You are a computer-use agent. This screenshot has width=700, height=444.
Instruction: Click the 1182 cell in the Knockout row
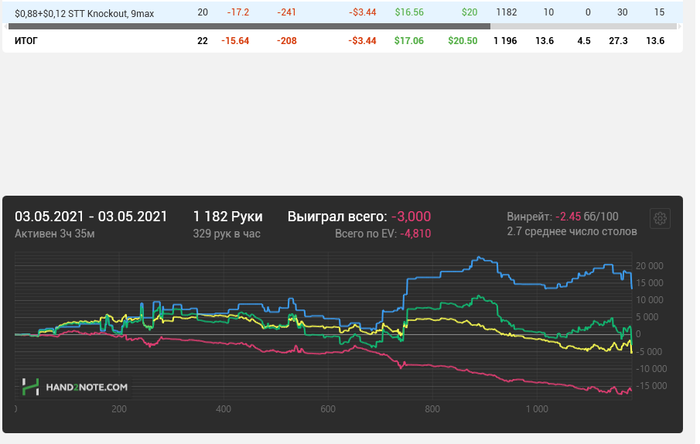coord(507,12)
